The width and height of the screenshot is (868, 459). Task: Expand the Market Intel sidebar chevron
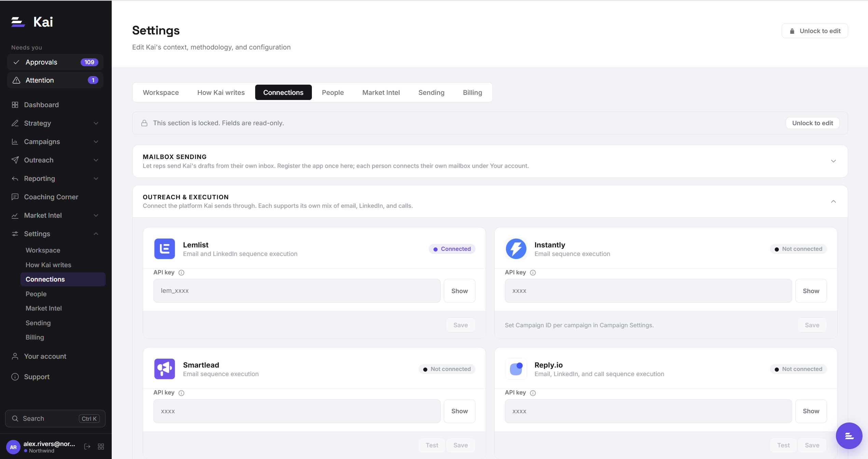tap(96, 215)
